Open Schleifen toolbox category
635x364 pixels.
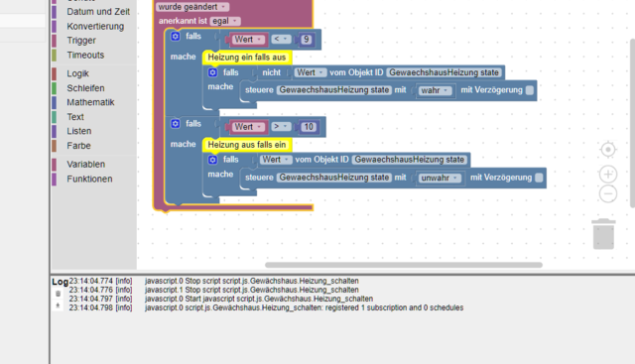pyautogui.click(x=85, y=88)
